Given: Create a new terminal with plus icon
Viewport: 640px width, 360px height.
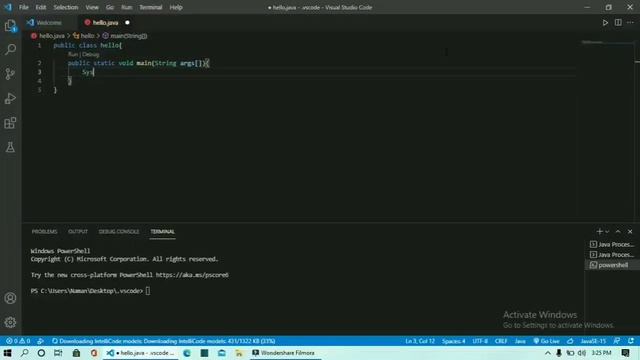Looking at the screenshot, I should coord(599,232).
